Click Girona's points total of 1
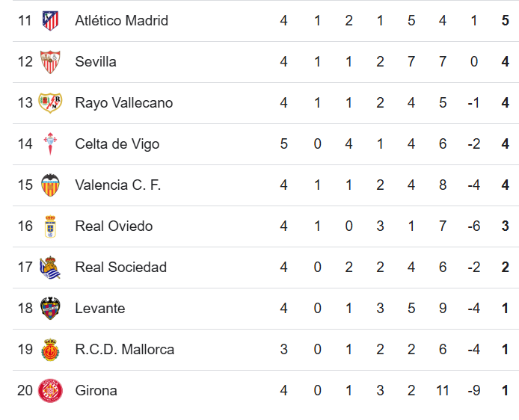519x420 pixels. tap(506, 390)
